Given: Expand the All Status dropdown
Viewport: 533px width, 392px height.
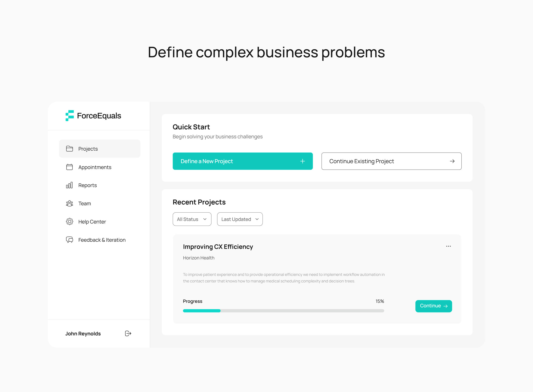Looking at the screenshot, I should pos(192,219).
